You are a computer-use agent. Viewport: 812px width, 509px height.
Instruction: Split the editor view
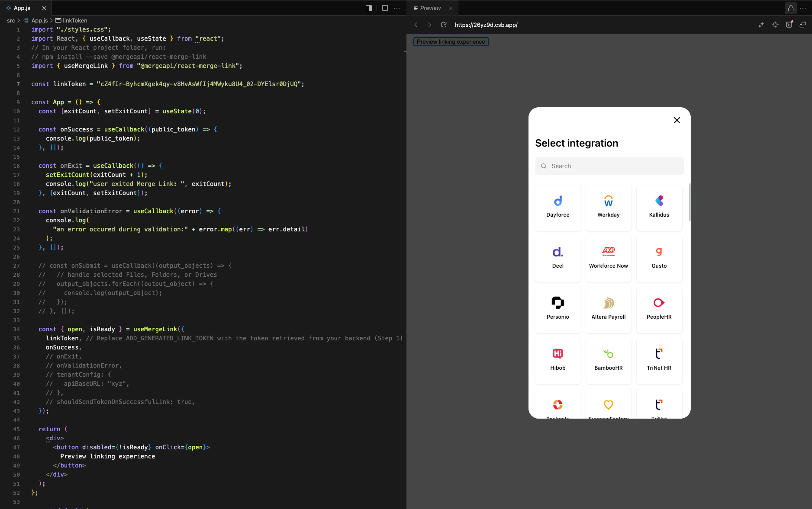click(x=385, y=8)
